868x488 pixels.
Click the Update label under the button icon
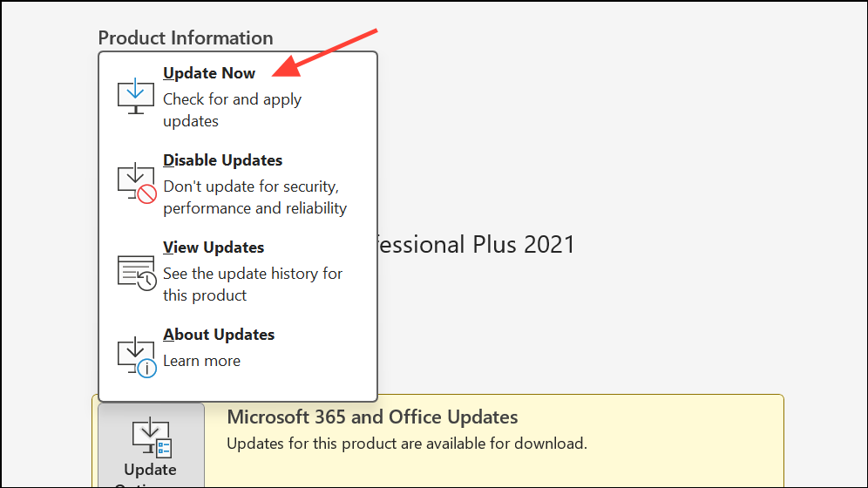pyautogui.click(x=150, y=470)
